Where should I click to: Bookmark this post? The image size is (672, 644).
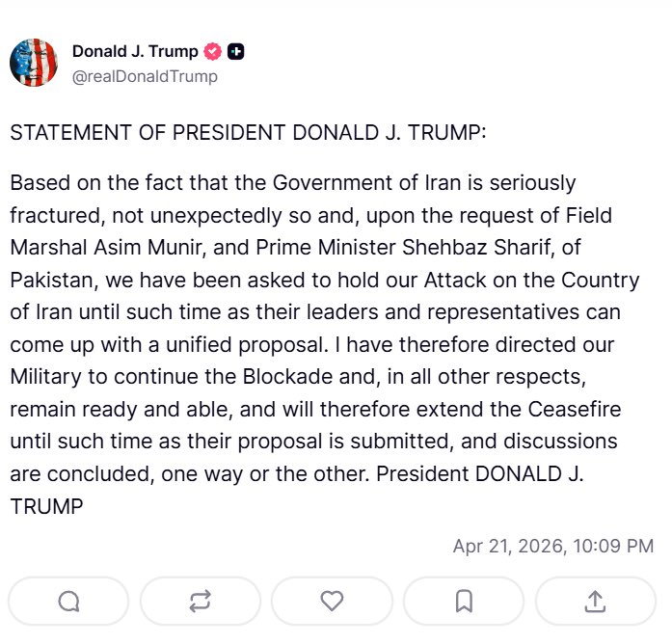click(x=464, y=601)
